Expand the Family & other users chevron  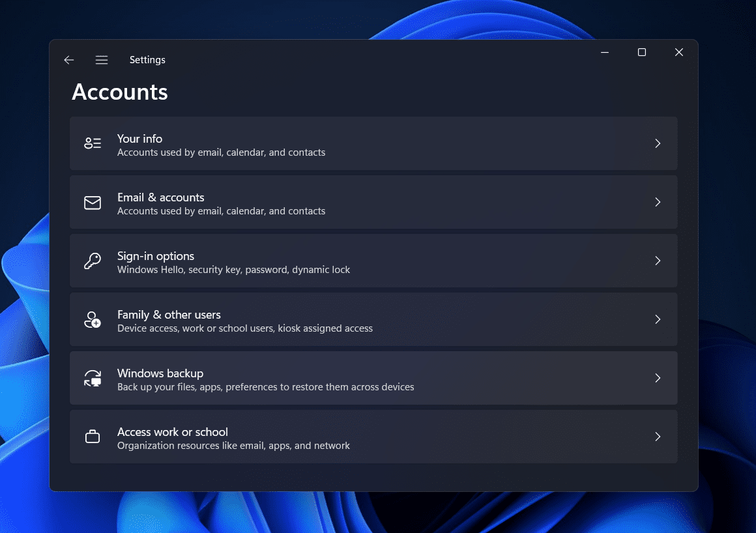click(x=658, y=319)
